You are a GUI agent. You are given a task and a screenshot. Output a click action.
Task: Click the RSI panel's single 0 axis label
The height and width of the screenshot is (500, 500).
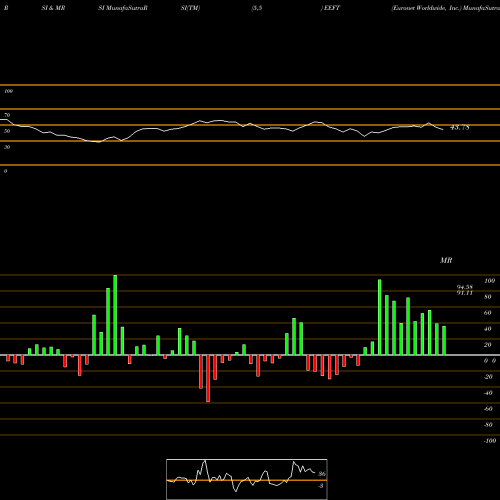(5, 171)
